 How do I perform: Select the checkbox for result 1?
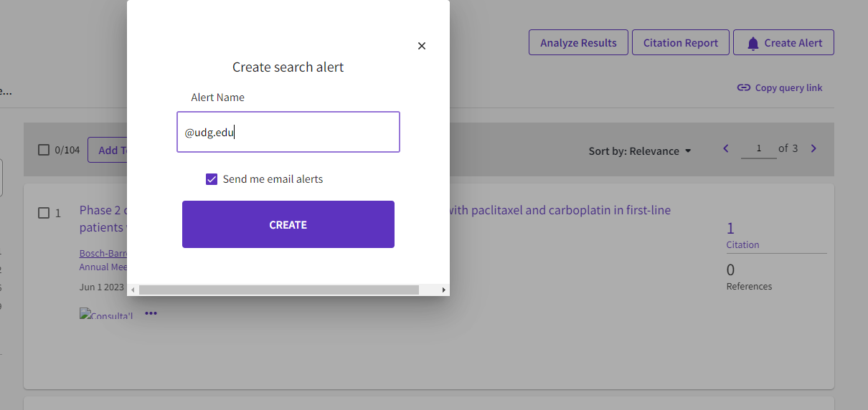coord(44,213)
